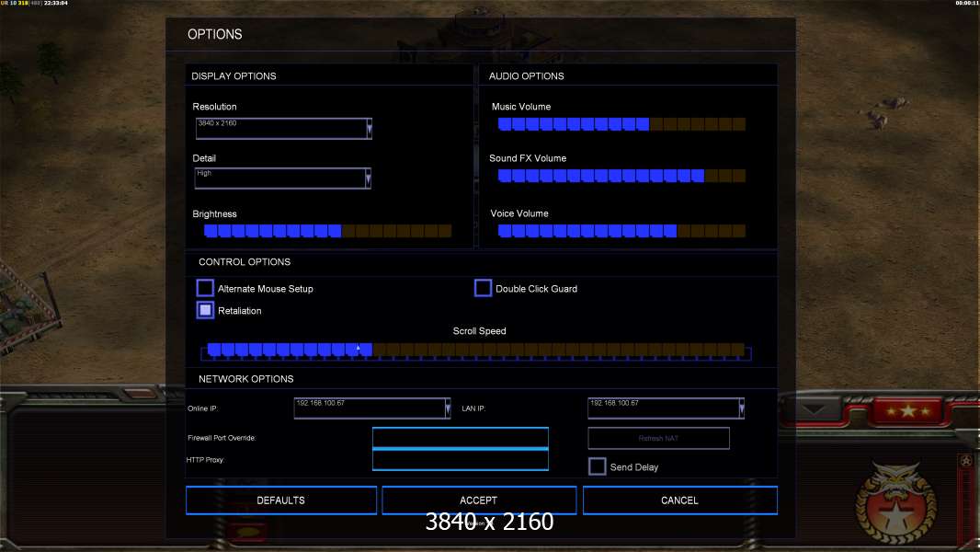The image size is (980, 552).
Task: Click the Detail box showing High
Action: 282,178
